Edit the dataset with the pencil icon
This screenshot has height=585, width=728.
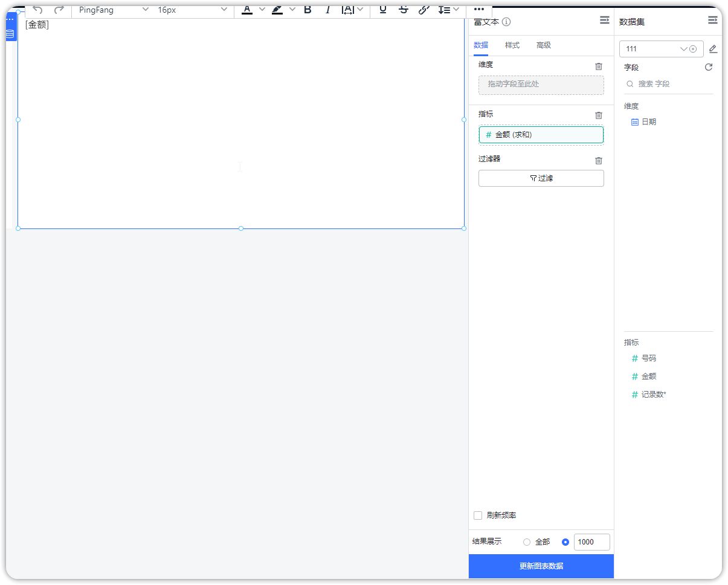point(713,49)
